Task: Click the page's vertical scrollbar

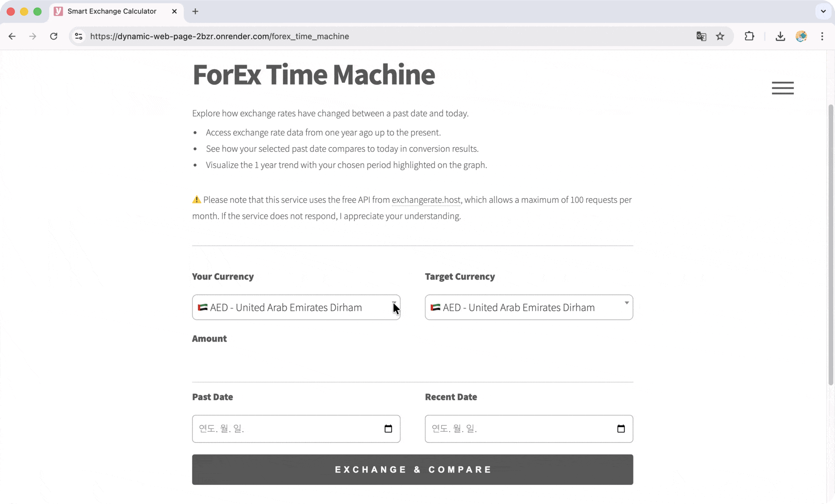Action: (x=831, y=244)
